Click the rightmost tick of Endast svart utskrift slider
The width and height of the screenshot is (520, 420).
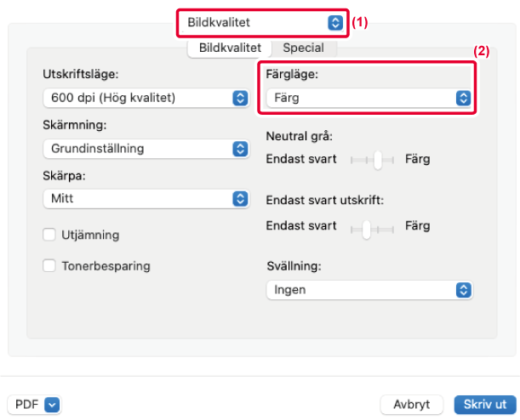395,227
